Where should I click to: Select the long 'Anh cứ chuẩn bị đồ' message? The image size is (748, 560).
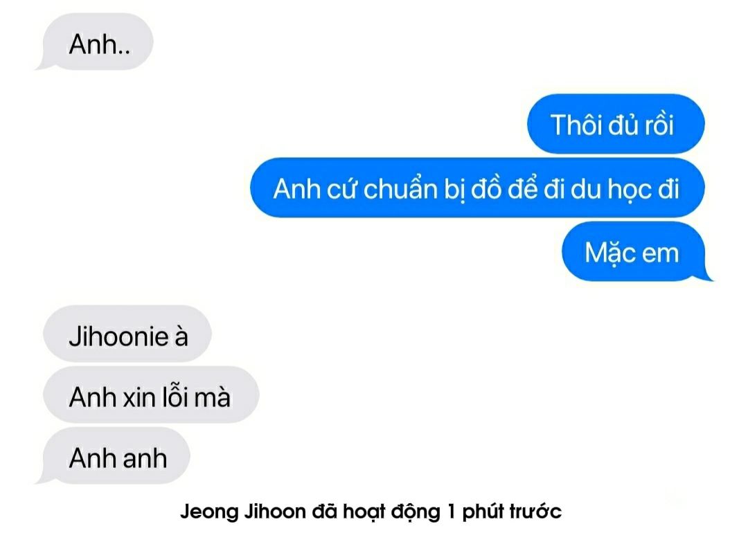click(x=477, y=188)
